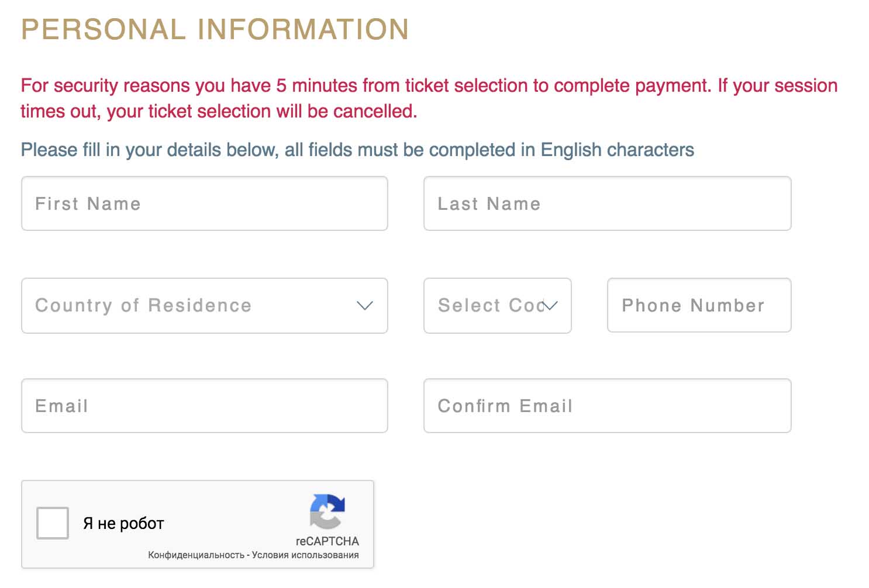Open the Конфиденциальность privacy link

click(x=196, y=555)
